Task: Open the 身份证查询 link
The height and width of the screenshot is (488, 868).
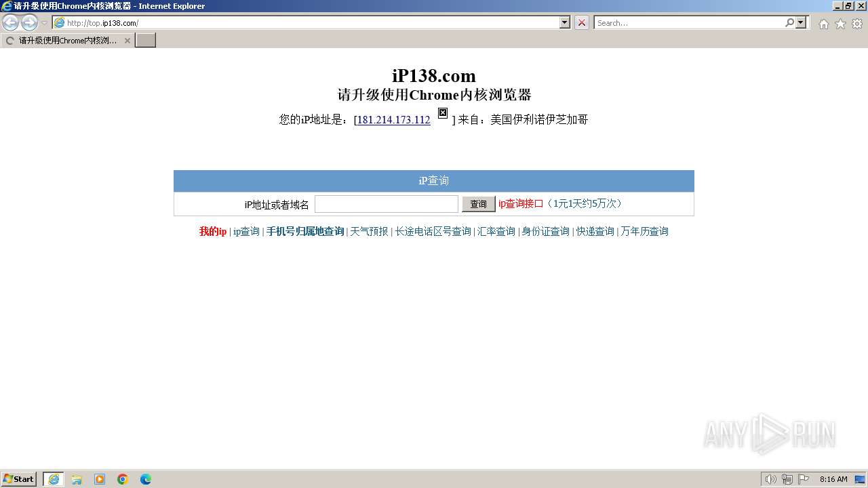Action: click(545, 232)
